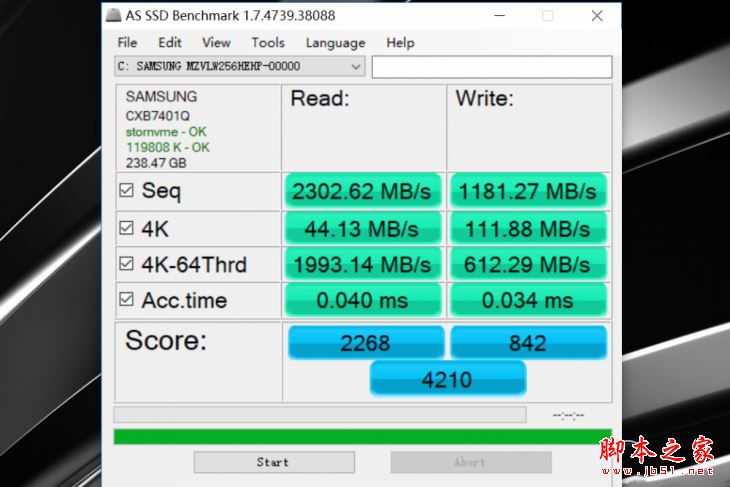
Task: Click the empty gray progress bar above the green bar
Action: tap(320, 414)
